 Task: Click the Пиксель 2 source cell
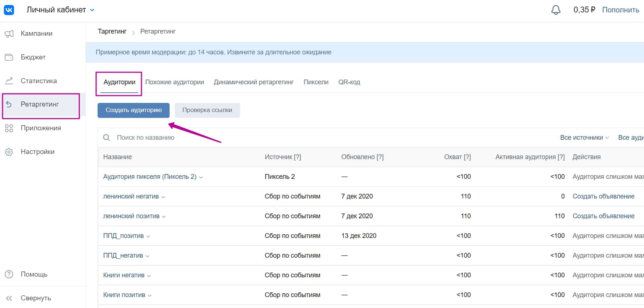[280, 177]
